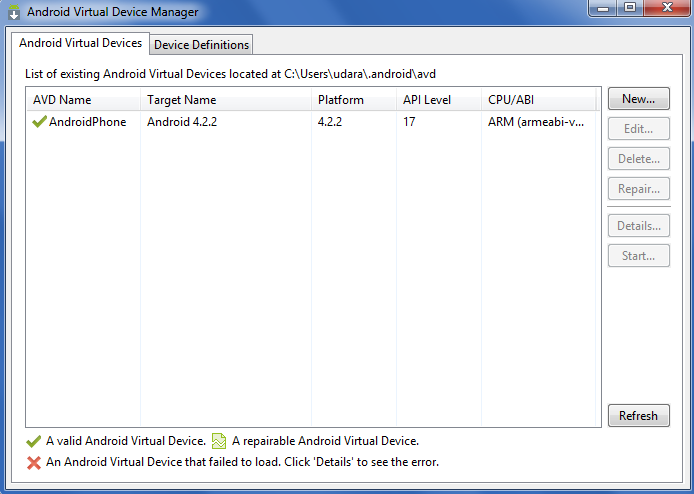The width and height of the screenshot is (694, 494).
Task: Minimize the AVD Manager window
Action: (x=603, y=8)
